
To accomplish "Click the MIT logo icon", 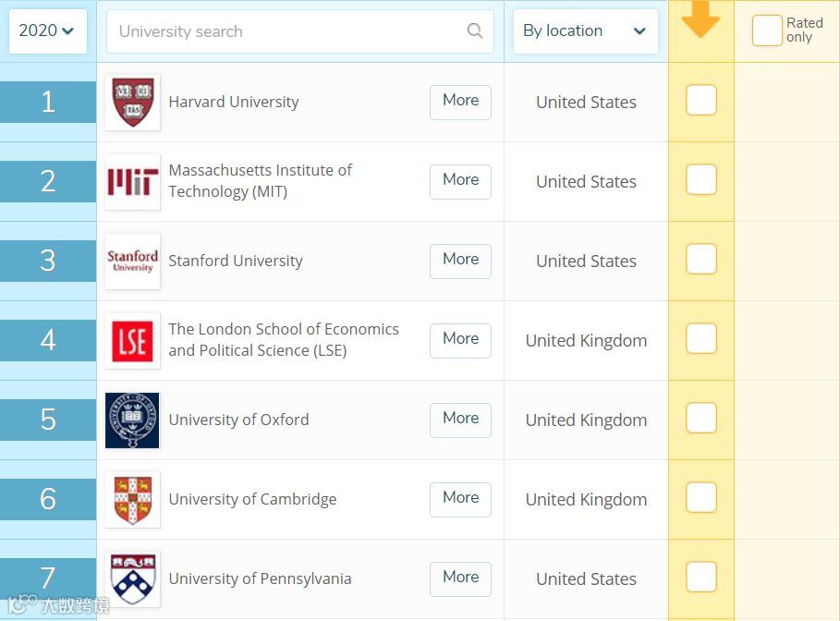I will tap(132, 181).
